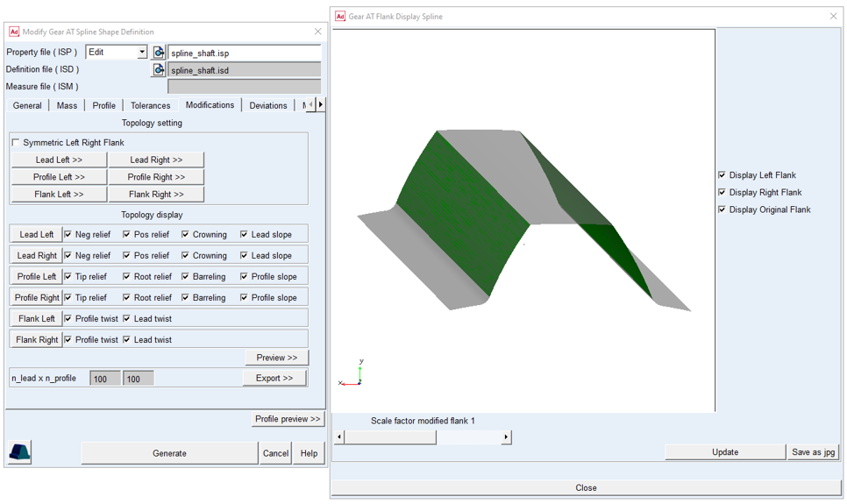This screenshot has width=847, height=504.
Task: Click Save as jpg button
Action: pos(813,452)
